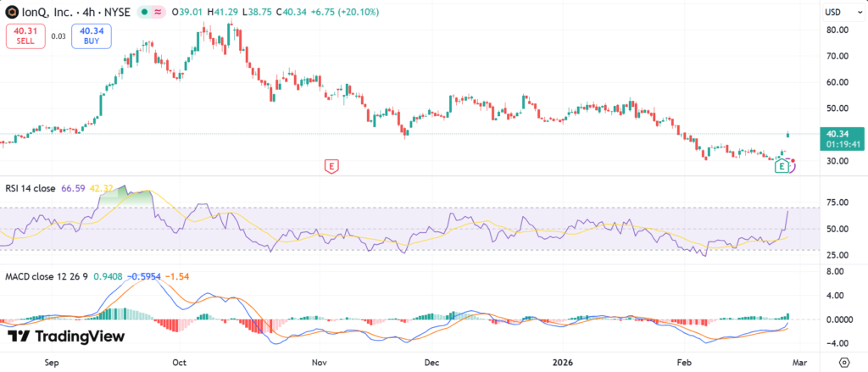Click the pink approximate-data indicator icon
Screen dimensions: 868x372
pos(159,12)
